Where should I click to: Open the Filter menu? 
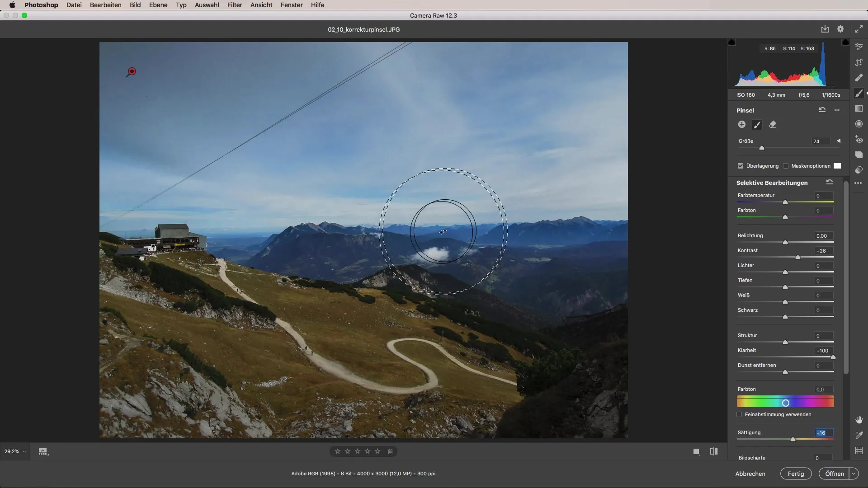click(235, 5)
